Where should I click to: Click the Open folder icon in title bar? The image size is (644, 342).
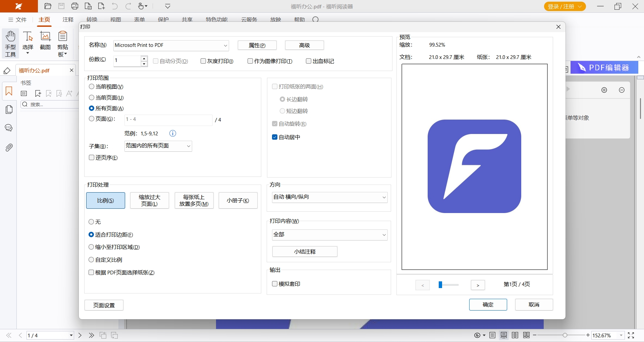[48, 6]
